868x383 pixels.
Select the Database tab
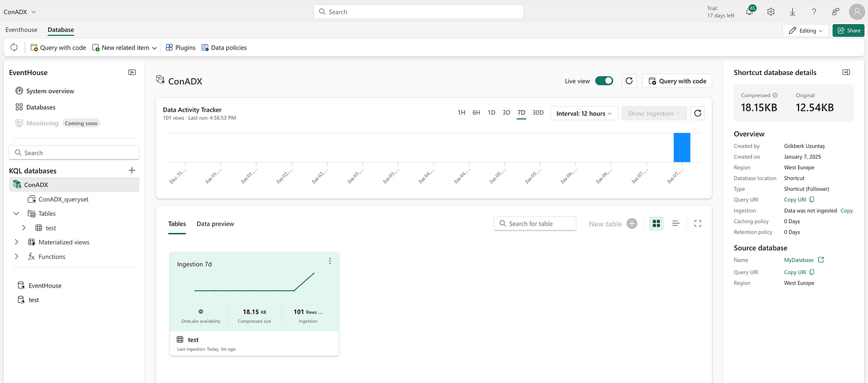coord(61,30)
